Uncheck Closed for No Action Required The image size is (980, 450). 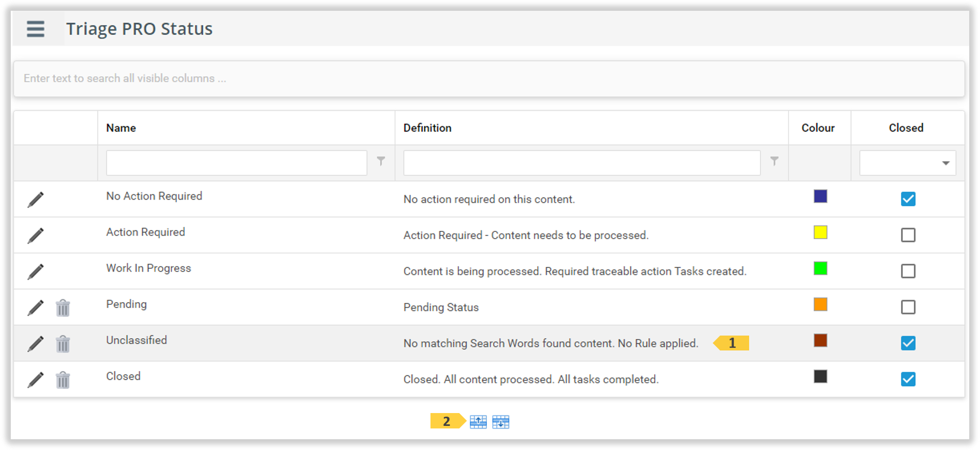click(x=908, y=199)
